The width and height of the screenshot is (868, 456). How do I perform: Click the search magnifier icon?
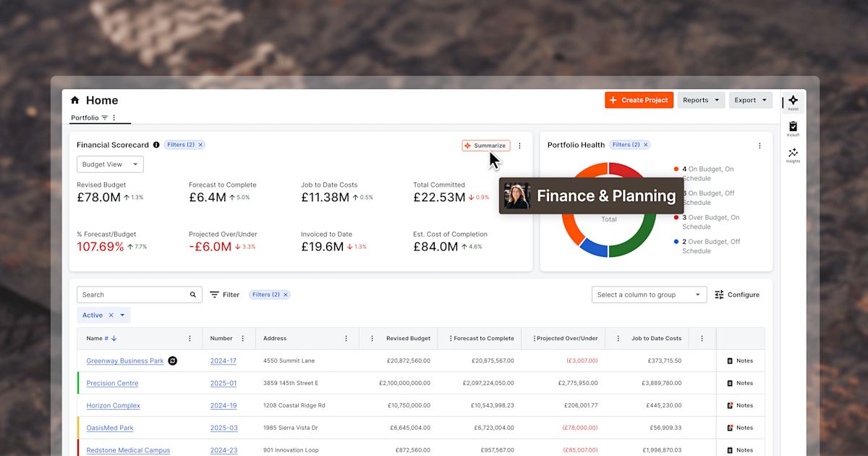[193, 295]
